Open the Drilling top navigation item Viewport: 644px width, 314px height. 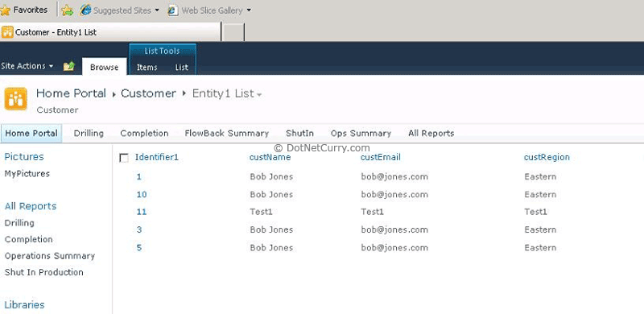pyautogui.click(x=89, y=134)
